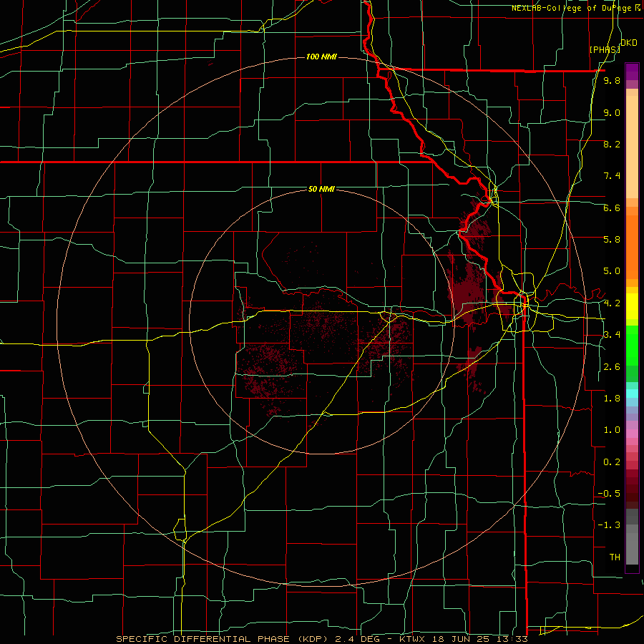The image size is (644, 644).
Task: Pick the dark red color bar segment near -0.5
Action: pyautogui.click(x=632, y=493)
